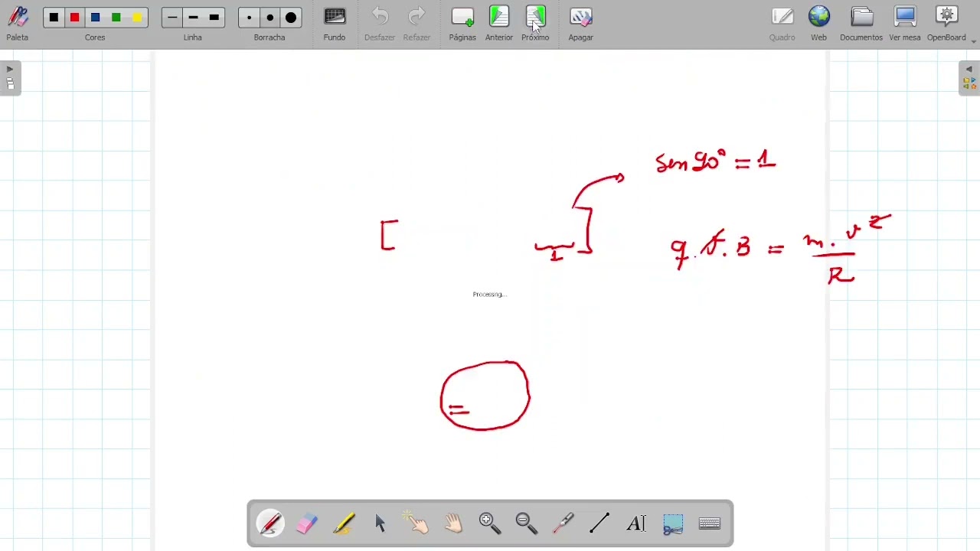
Task: Select the black pen color
Action: point(54,18)
